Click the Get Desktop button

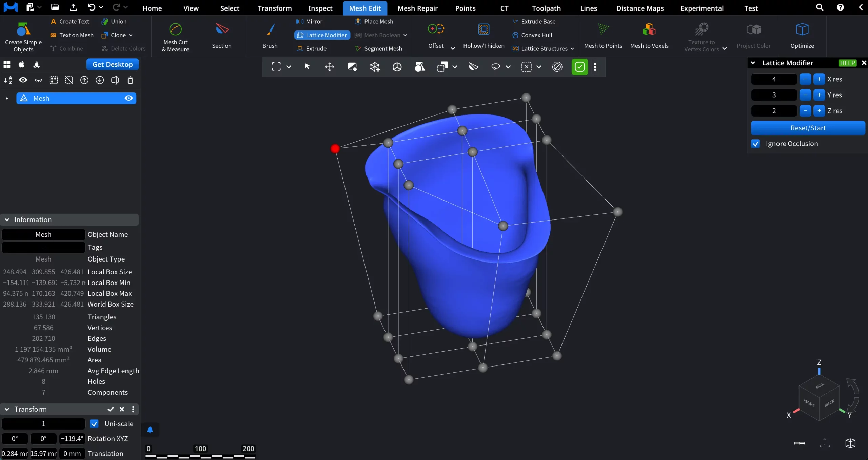click(x=112, y=64)
